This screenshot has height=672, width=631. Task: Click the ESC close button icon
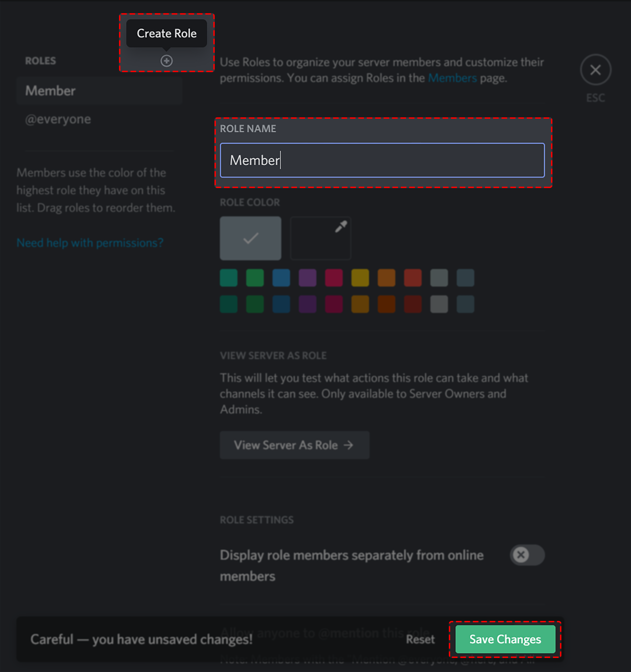point(595,69)
